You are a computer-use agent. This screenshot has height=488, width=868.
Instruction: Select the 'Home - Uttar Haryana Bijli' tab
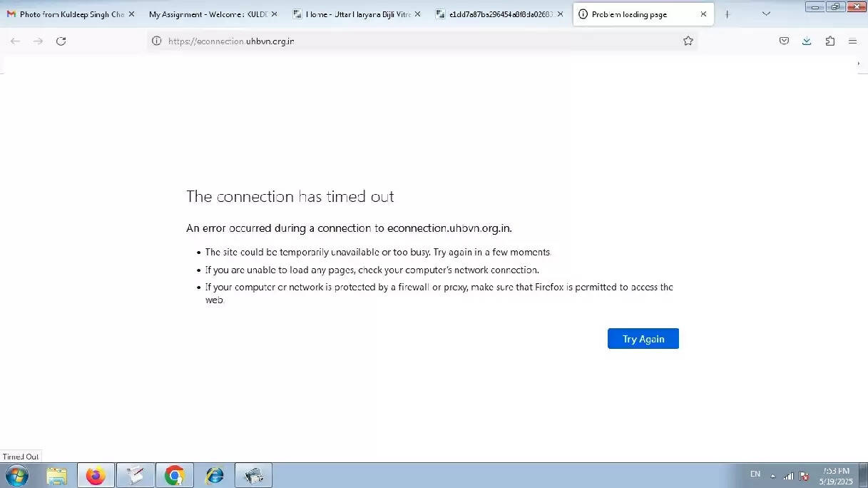tap(353, 14)
